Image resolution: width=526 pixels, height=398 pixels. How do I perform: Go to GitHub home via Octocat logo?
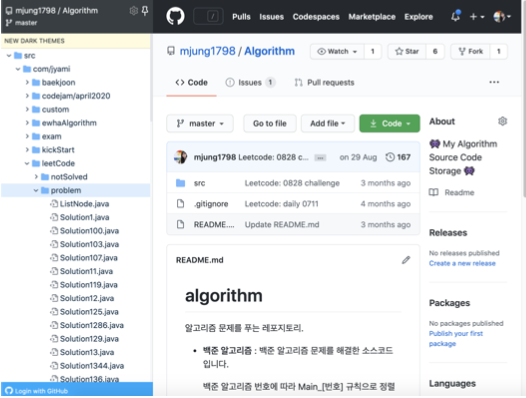[x=175, y=16]
